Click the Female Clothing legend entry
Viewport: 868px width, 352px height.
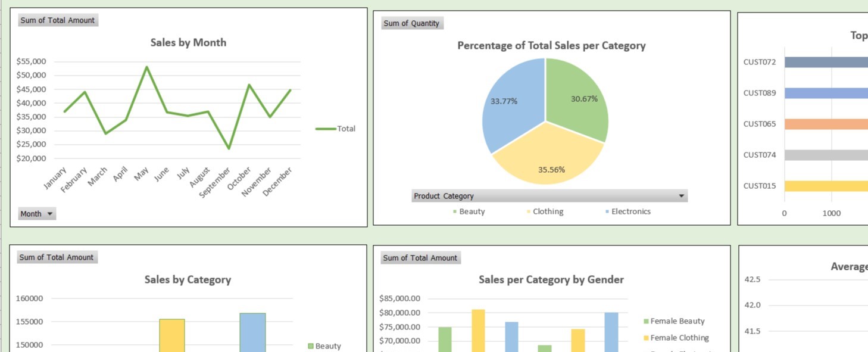[x=676, y=338]
